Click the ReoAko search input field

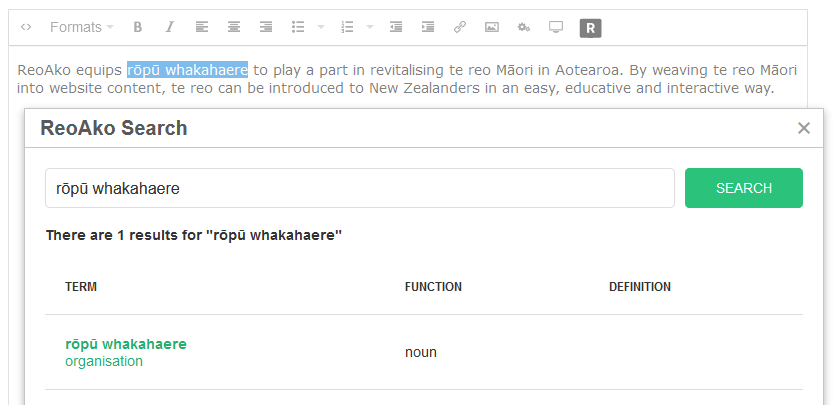360,188
